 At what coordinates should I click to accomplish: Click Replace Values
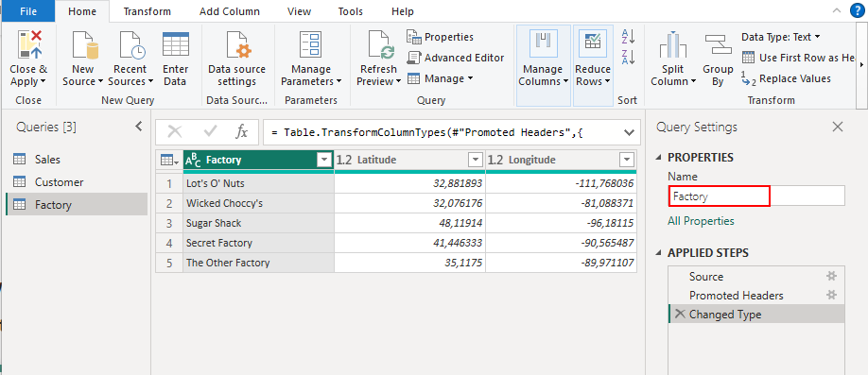click(x=786, y=78)
